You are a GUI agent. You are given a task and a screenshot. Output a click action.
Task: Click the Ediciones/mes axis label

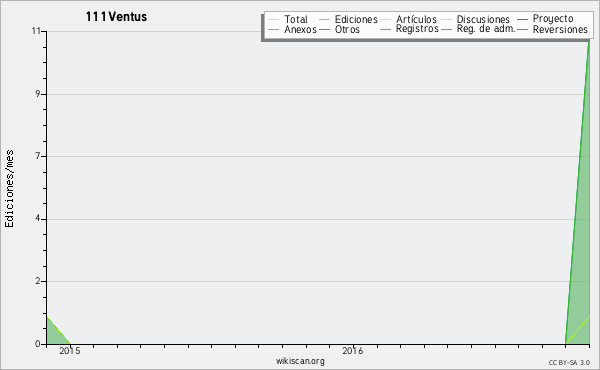tap(9, 189)
